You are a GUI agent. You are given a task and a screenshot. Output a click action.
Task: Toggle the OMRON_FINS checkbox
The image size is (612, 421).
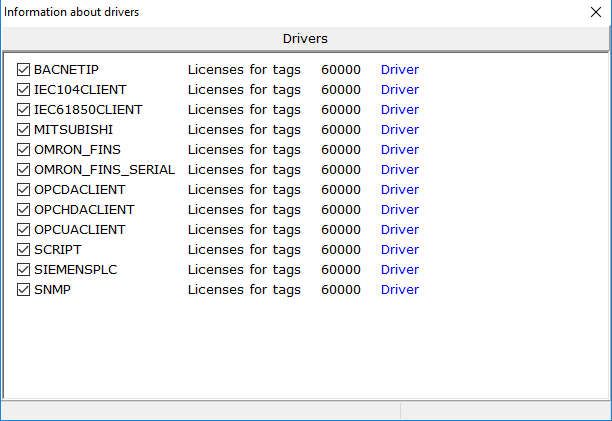coord(23,150)
